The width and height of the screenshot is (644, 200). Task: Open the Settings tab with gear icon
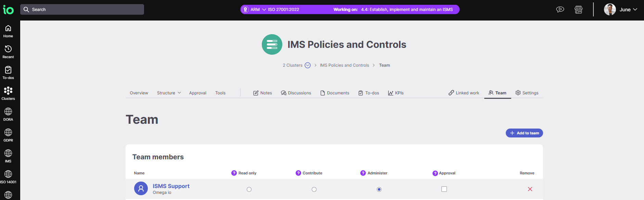click(527, 93)
